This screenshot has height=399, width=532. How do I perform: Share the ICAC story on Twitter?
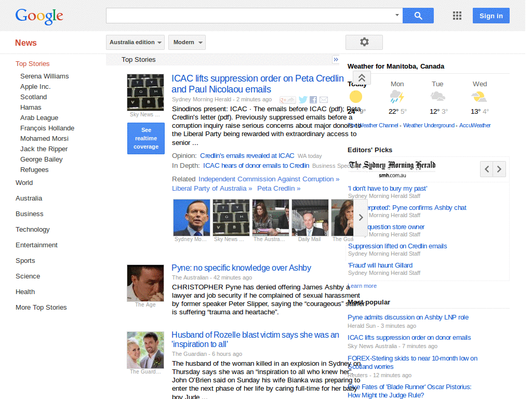[x=303, y=100]
